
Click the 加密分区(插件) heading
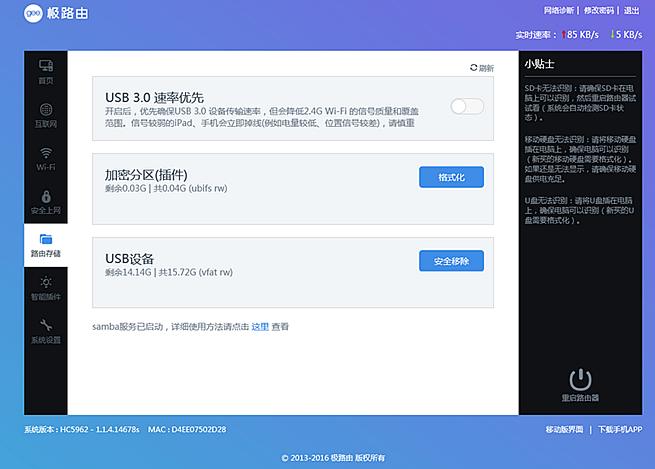tap(146, 175)
